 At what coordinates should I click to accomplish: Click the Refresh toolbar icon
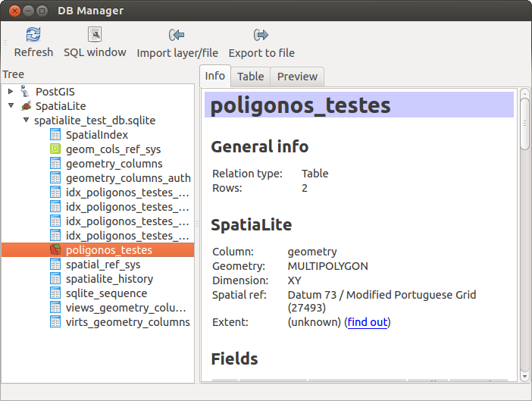pos(33,35)
